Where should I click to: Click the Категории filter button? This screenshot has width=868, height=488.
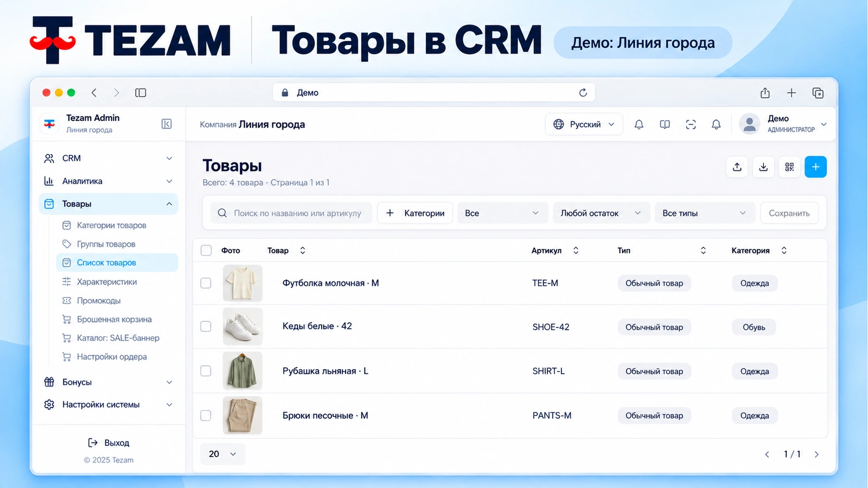[x=415, y=213]
